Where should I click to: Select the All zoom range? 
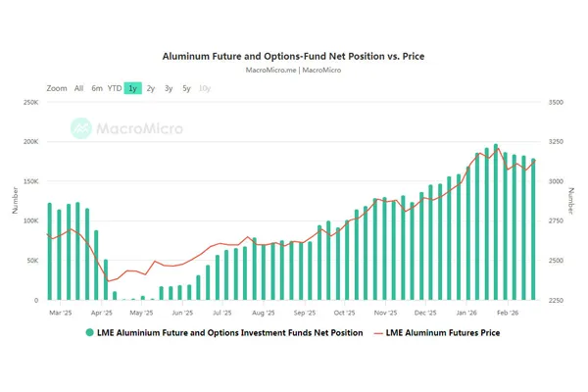(x=78, y=88)
